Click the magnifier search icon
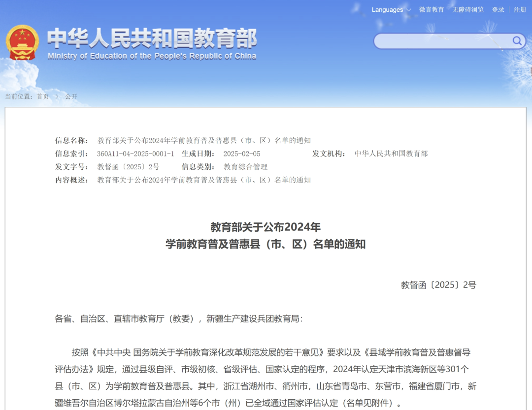 pyautogui.click(x=517, y=41)
